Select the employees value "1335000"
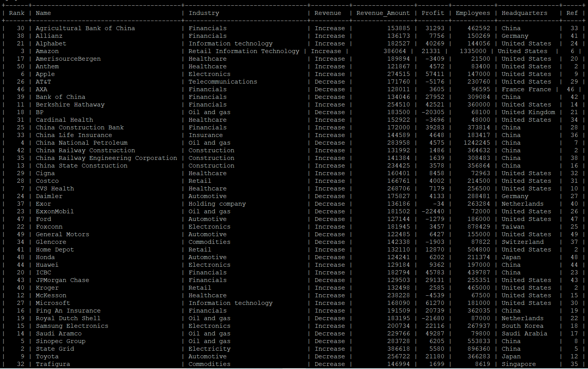Screen dimensions: 588x369 pos(473,51)
